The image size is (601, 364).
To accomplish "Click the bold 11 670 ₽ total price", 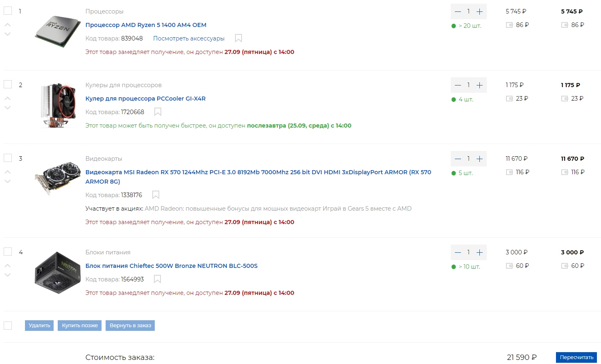I will pyautogui.click(x=572, y=159).
